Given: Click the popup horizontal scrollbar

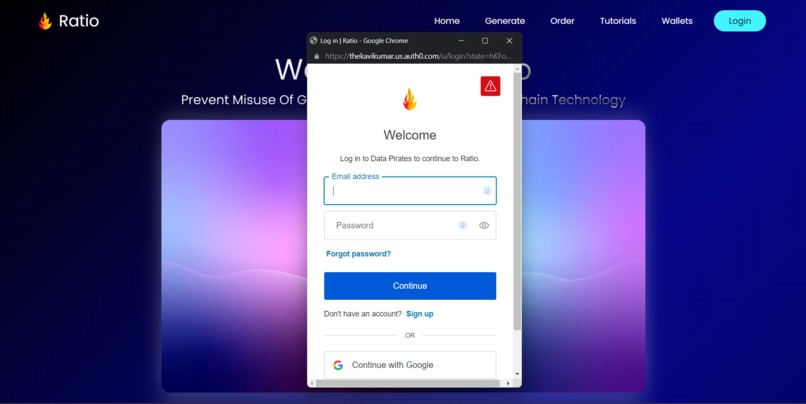Looking at the screenshot, I should (x=408, y=383).
